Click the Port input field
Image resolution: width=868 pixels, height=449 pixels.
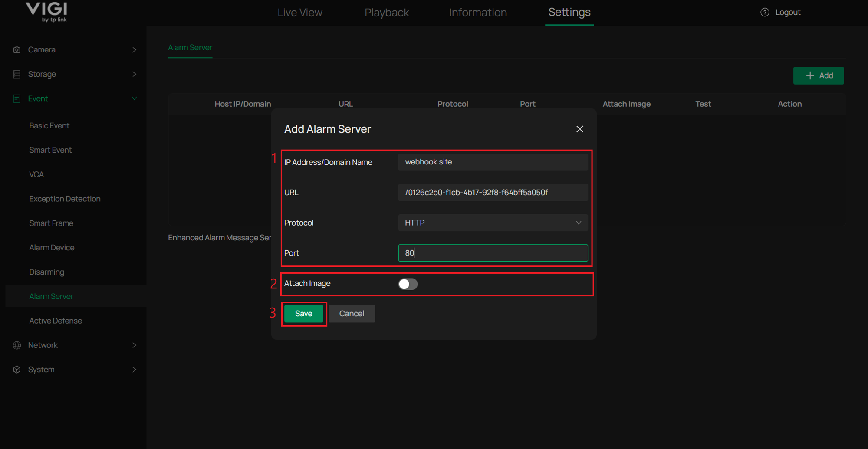tap(493, 253)
